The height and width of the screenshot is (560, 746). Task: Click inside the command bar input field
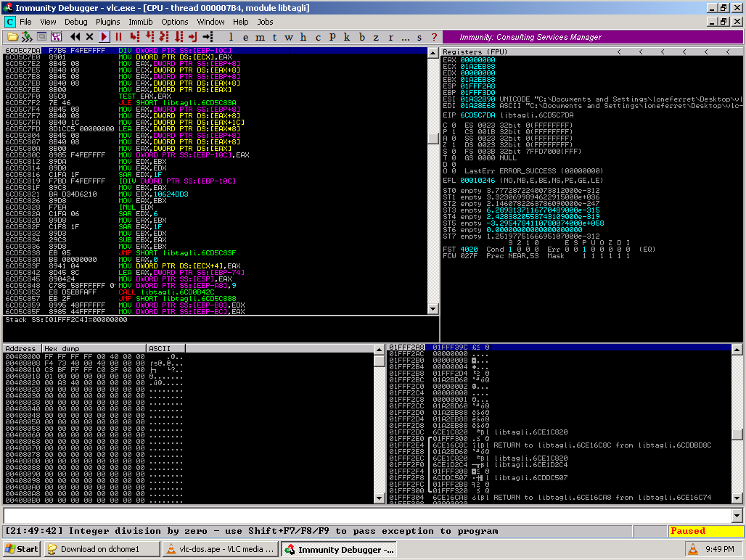[x=367, y=515]
